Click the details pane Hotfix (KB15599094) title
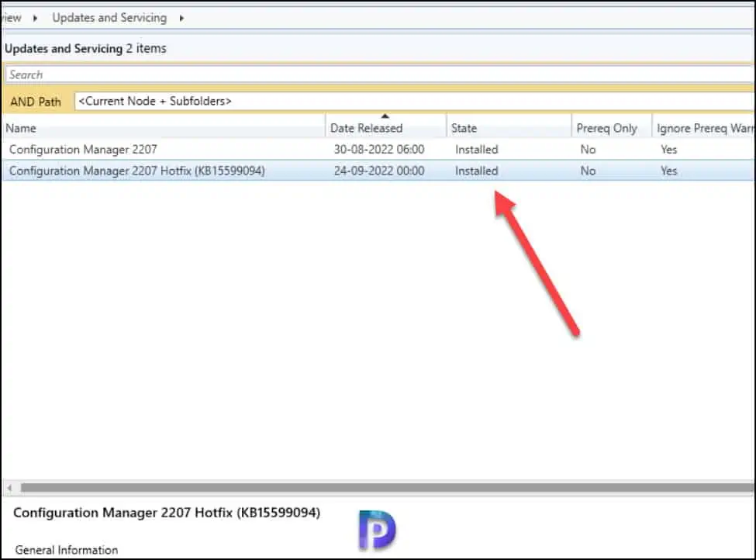Image resolution: width=756 pixels, height=560 pixels. click(x=167, y=513)
